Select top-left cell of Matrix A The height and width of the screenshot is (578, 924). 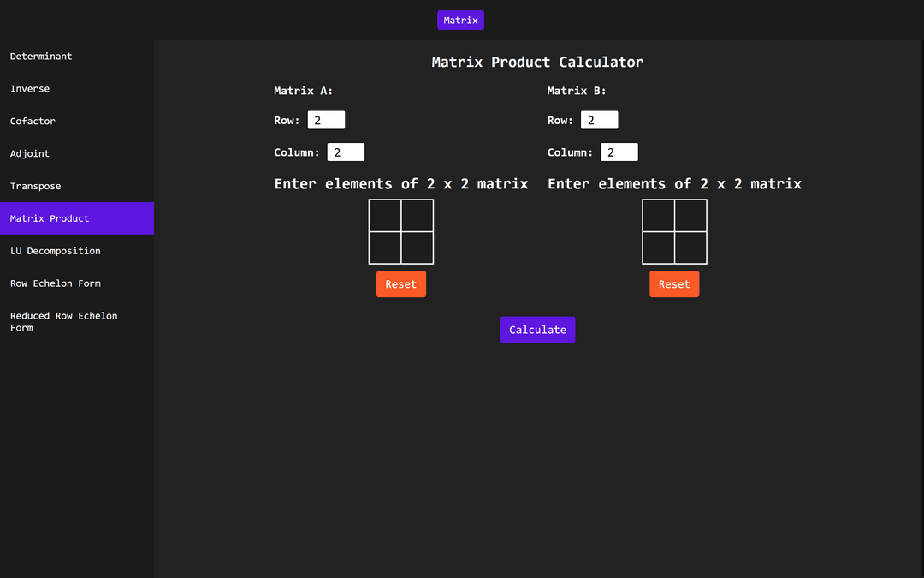tap(385, 216)
